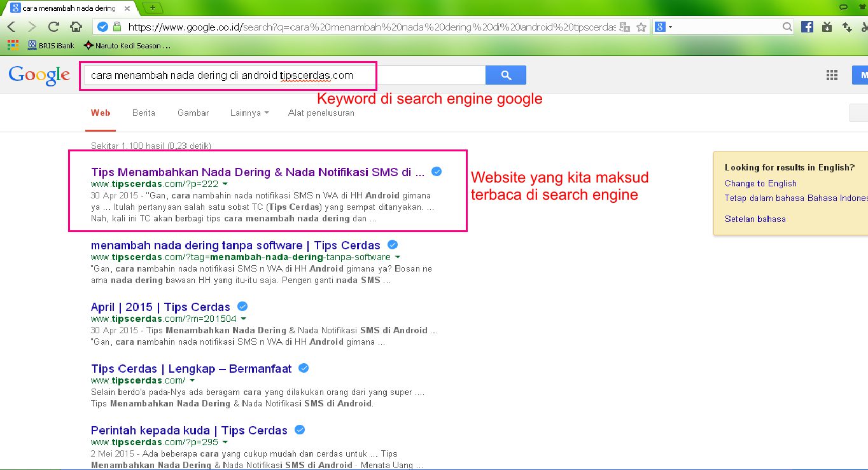Click the blue Google search button
Screen dimensions: 868x470
point(506,75)
